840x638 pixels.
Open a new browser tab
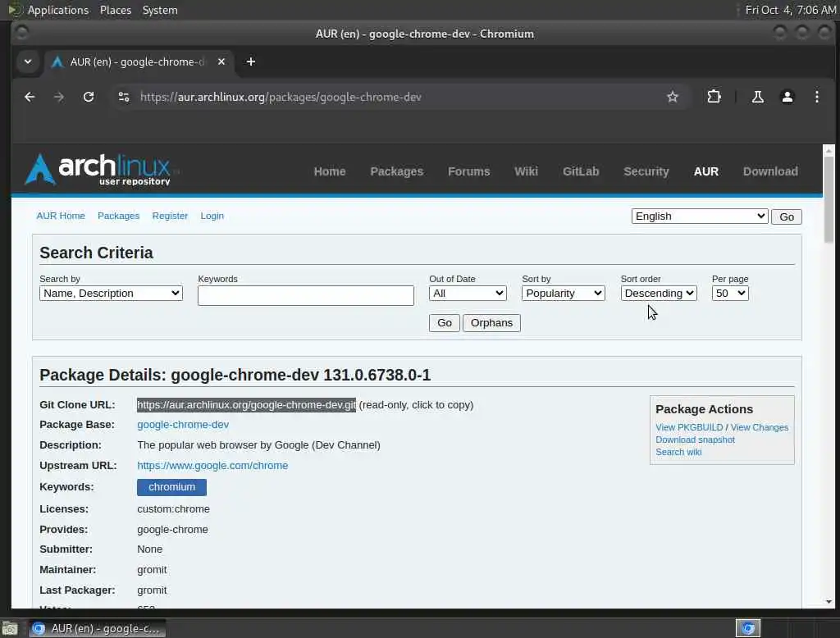[x=251, y=62]
